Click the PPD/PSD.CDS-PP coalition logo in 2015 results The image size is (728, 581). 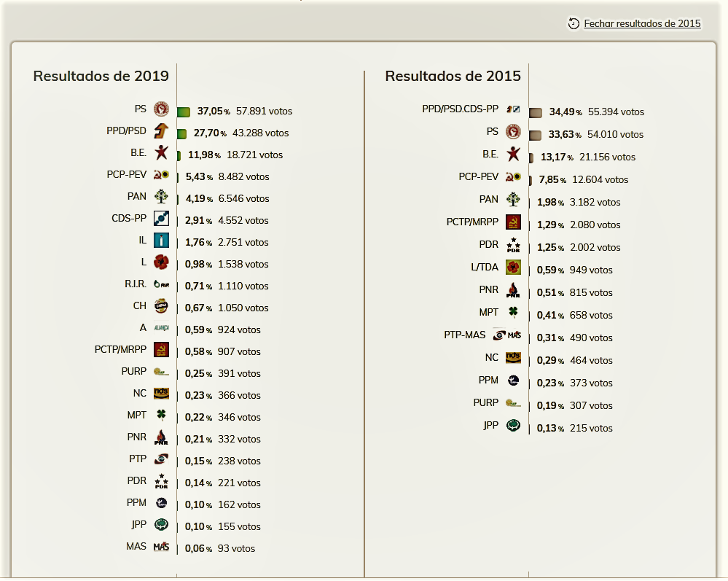[513, 110]
